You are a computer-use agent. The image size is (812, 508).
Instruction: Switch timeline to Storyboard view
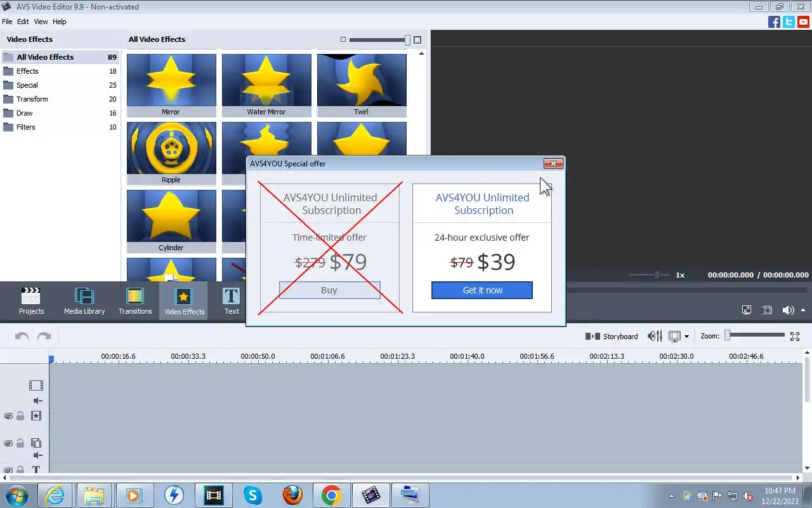[612, 337]
